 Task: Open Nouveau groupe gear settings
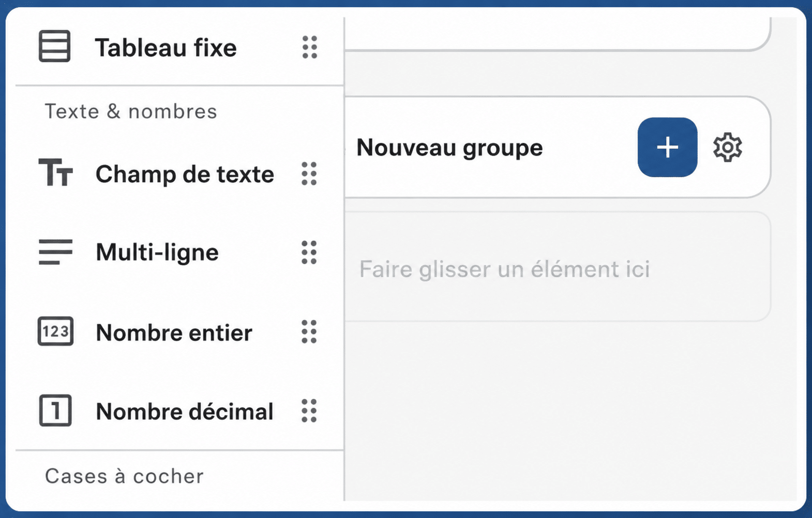coord(728,147)
